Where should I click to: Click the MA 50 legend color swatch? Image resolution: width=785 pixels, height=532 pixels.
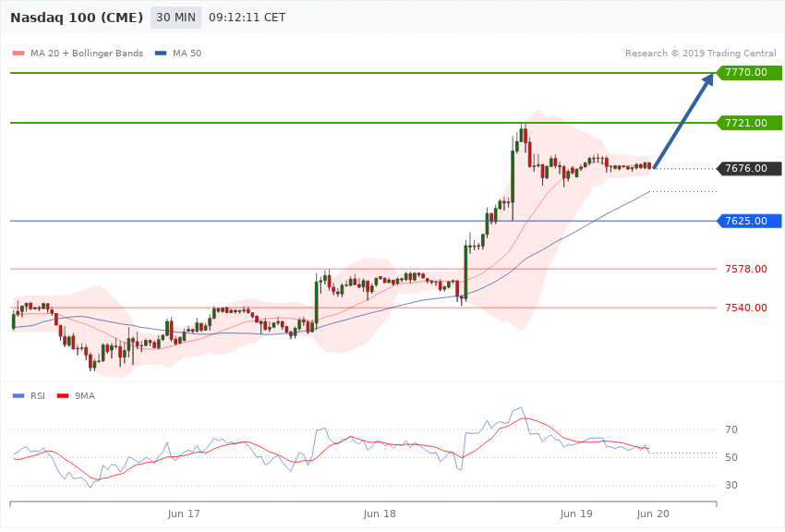(161, 53)
